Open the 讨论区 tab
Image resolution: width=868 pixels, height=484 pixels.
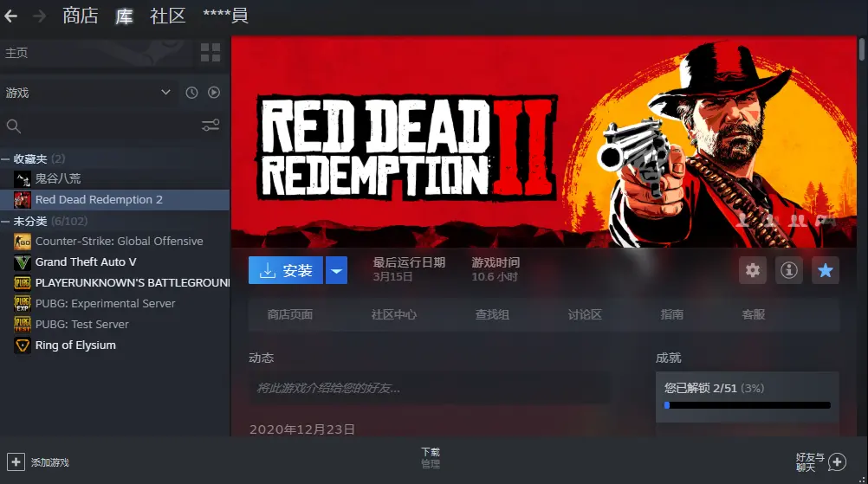point(585,315)
